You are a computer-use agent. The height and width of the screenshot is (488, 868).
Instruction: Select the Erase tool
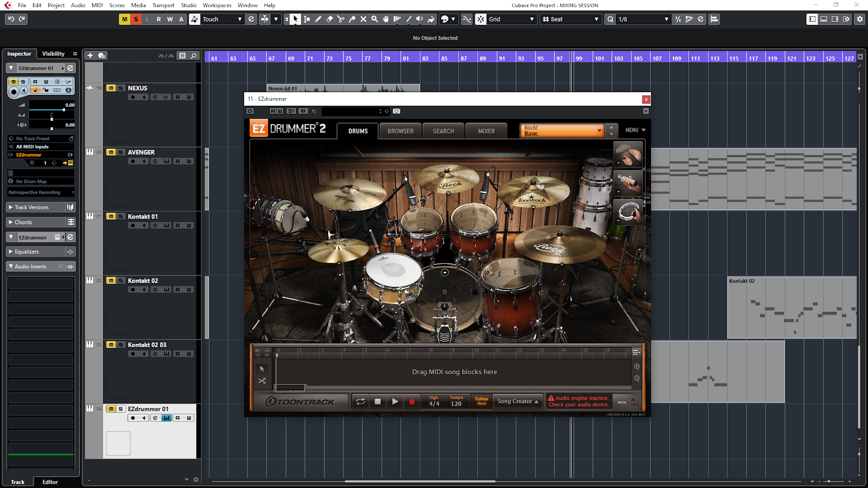(x=329, y=19)
